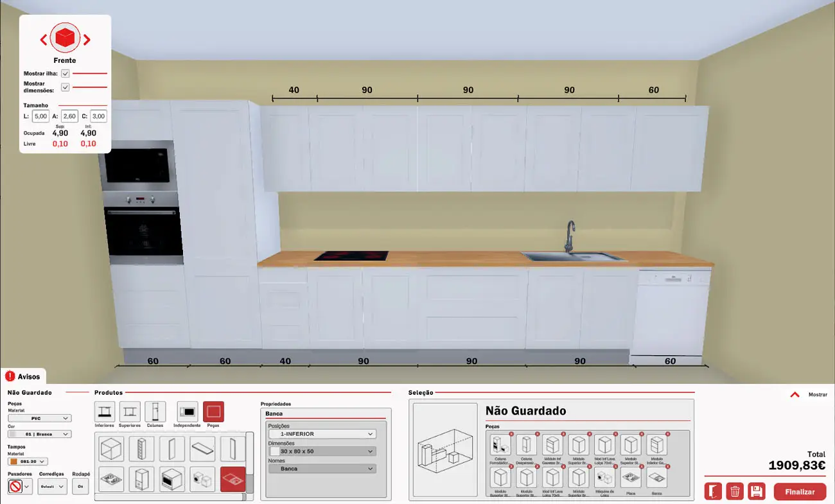Click the red door exit icon
Viewport: 835px width, 504px height.
point(713,492)
